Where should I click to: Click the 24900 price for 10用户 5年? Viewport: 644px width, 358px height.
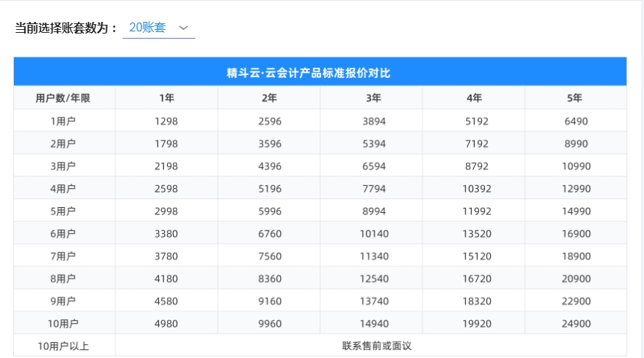(575, 324)
